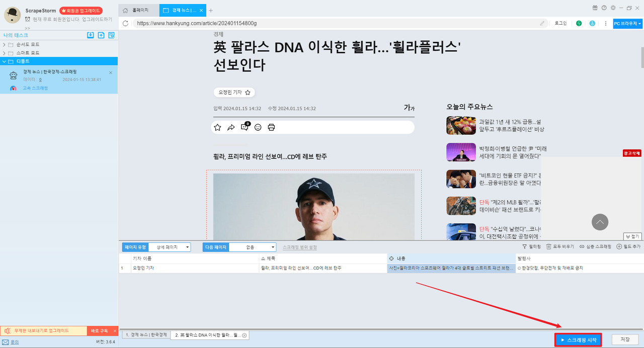644x348 pixels.
Task: Click the 필터링 button
Action: (x=532, y=247)
